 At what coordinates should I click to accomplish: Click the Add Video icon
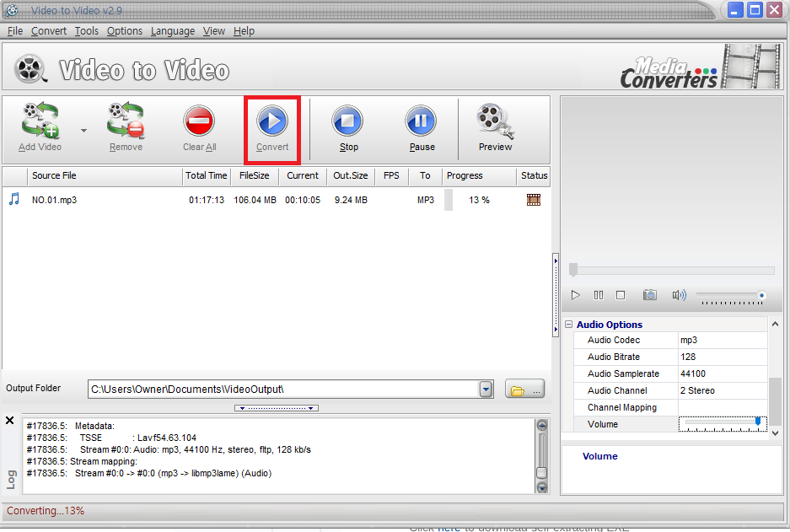pos(39,122)
